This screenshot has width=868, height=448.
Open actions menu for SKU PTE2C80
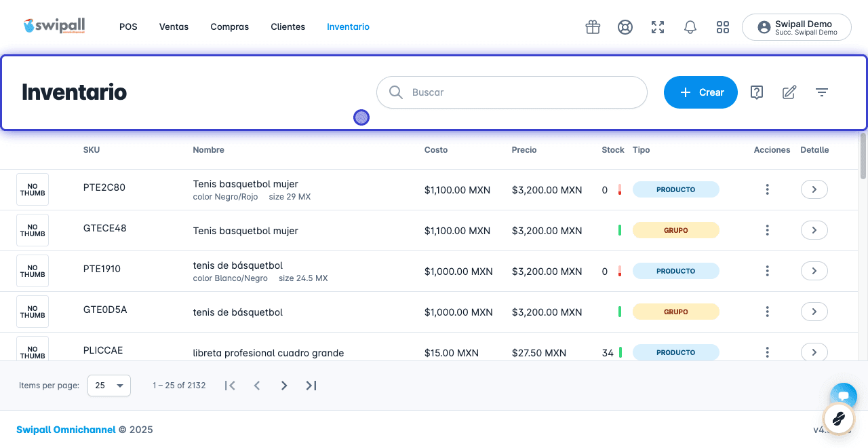(x=767, y=190)
